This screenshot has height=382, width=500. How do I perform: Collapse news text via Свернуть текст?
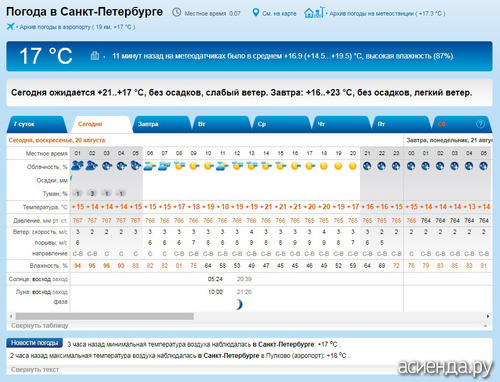pyautogui.click(x=35, y=369)
